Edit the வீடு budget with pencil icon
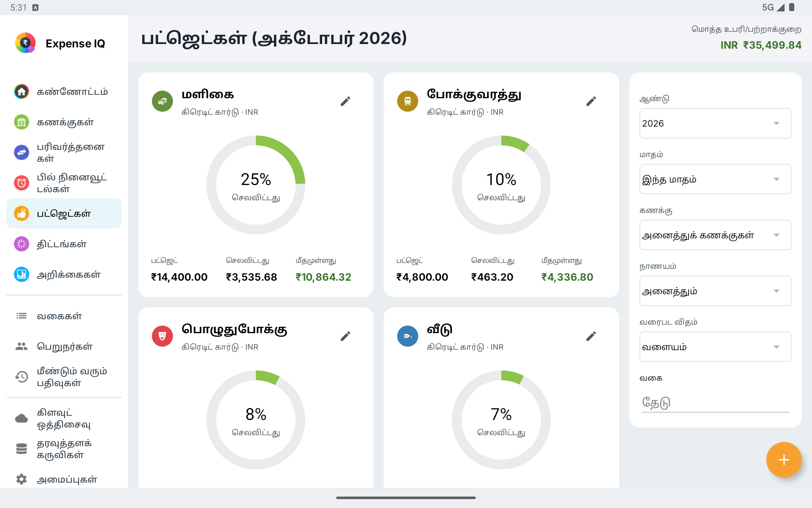 [x=591, y=336]
